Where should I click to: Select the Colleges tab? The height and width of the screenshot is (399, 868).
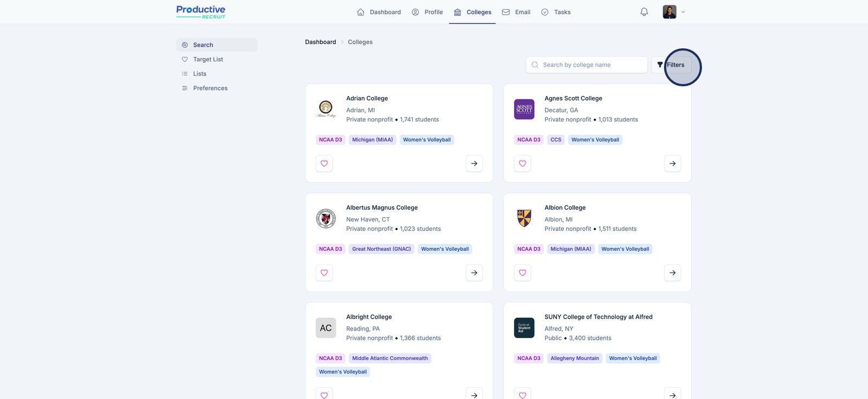pyautogui.click(x=473, y=12)
